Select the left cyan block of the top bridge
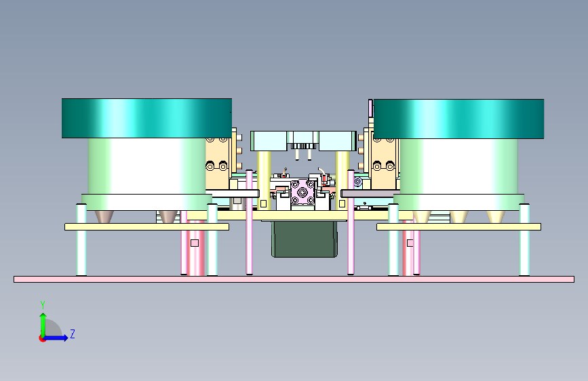Screen dimensions: 588x381 269,141
